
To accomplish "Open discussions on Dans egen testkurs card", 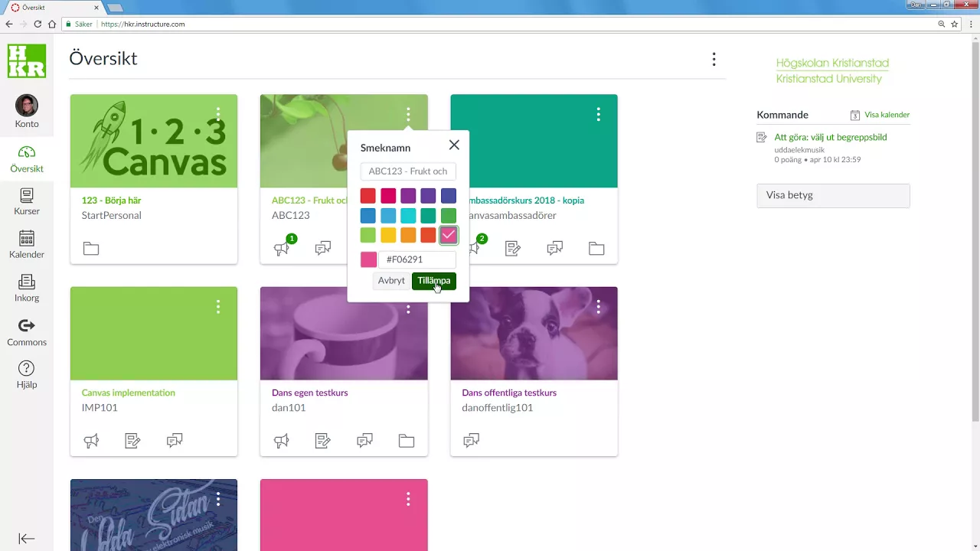I will click(364, 441).
